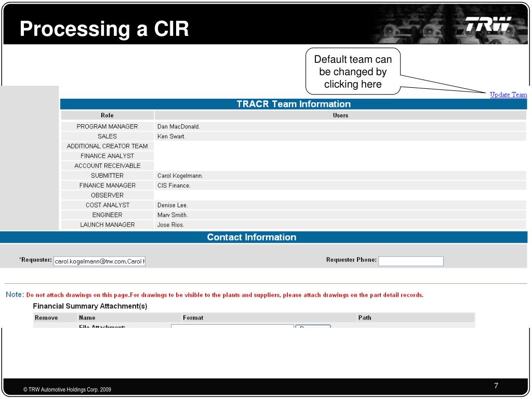532x399 pixels.
Task: Click TRACR Team Information section header
Action: 294,104
